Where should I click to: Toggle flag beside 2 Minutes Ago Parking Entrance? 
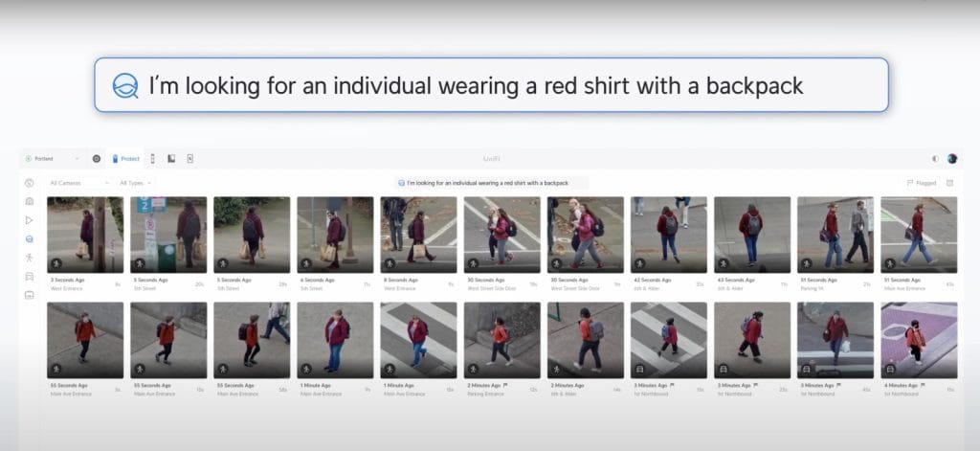click(x=505, y=385)
